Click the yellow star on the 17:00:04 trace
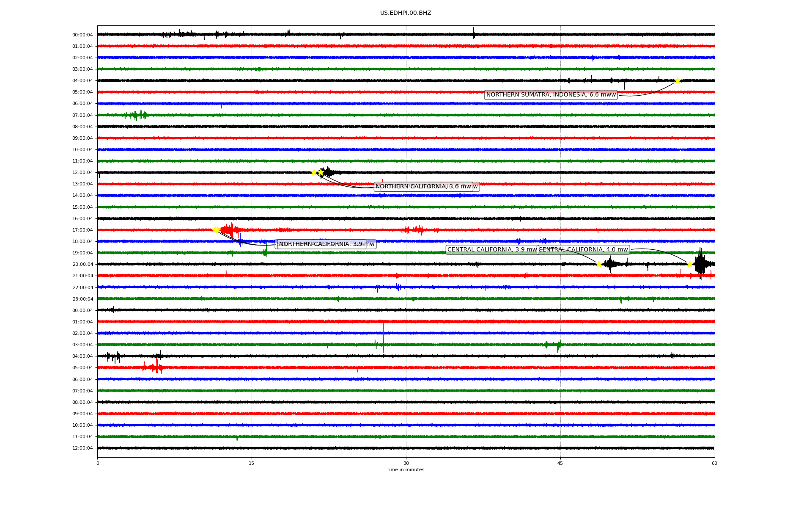Image resolution: width=812 pixels, height=508 pixels. (x=215, y=230)
